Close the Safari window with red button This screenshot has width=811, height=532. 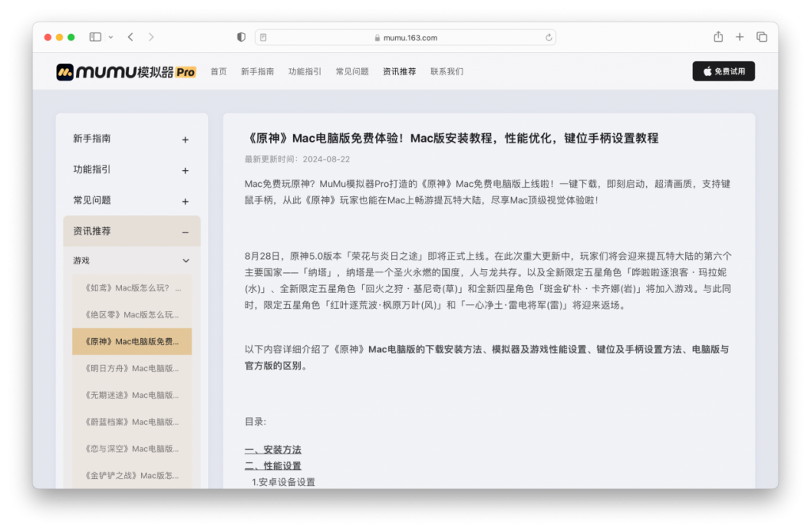pyautogui.click(x=48, y=37)
